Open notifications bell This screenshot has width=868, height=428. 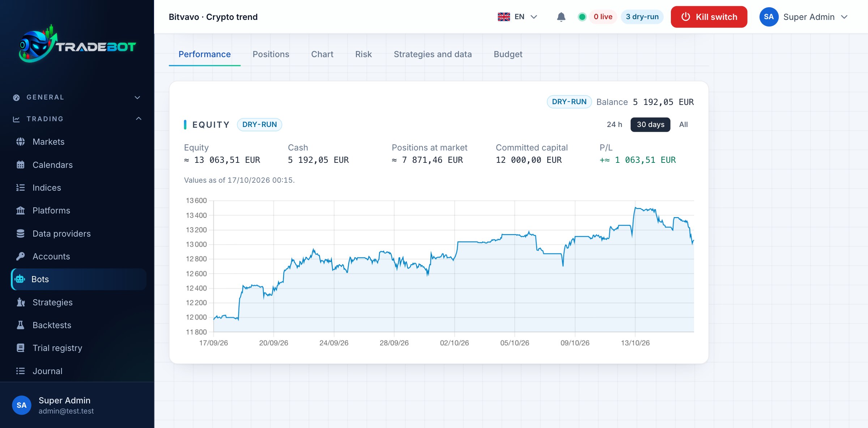click(x=561, y=17)
